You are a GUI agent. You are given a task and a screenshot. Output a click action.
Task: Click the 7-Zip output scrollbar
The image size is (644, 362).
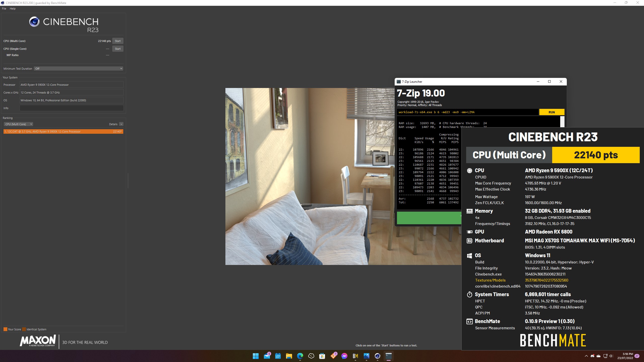click(x=562, y=122)
